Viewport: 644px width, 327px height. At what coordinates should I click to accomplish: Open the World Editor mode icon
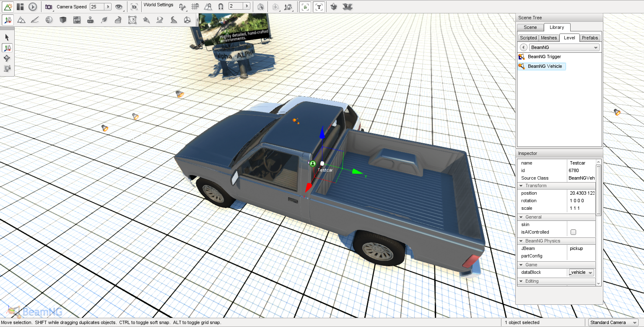point(8,7)
